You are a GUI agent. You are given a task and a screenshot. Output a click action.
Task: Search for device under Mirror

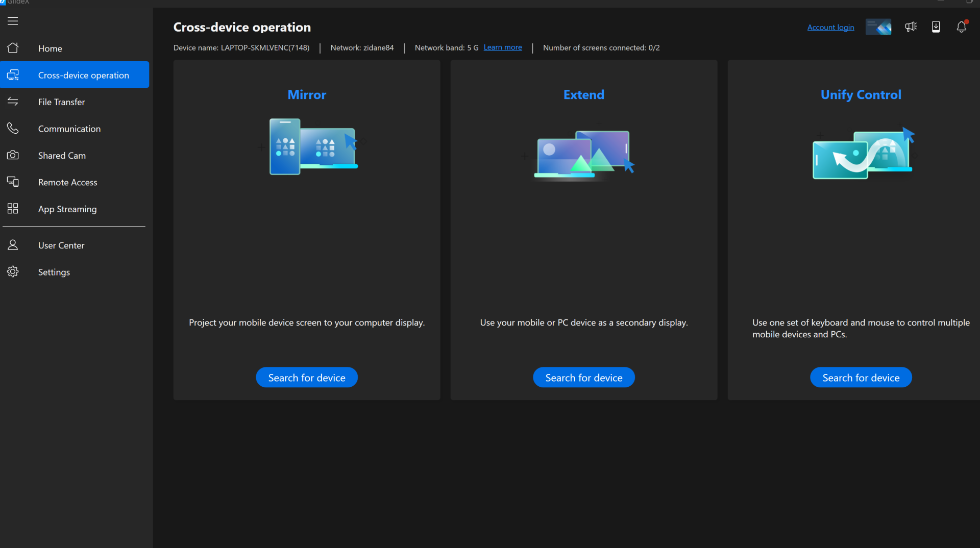click(x=306, y=378)
